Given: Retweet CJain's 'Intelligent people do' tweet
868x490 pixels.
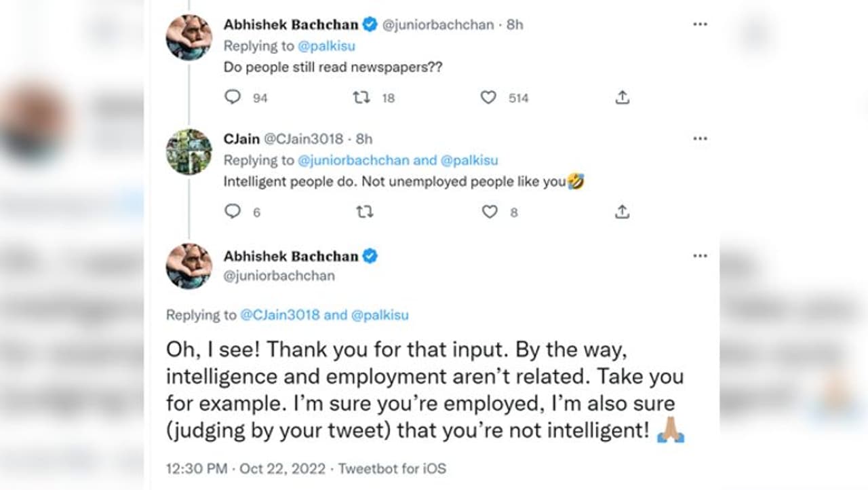Looking at the screenshot, I should pos(365,212).
